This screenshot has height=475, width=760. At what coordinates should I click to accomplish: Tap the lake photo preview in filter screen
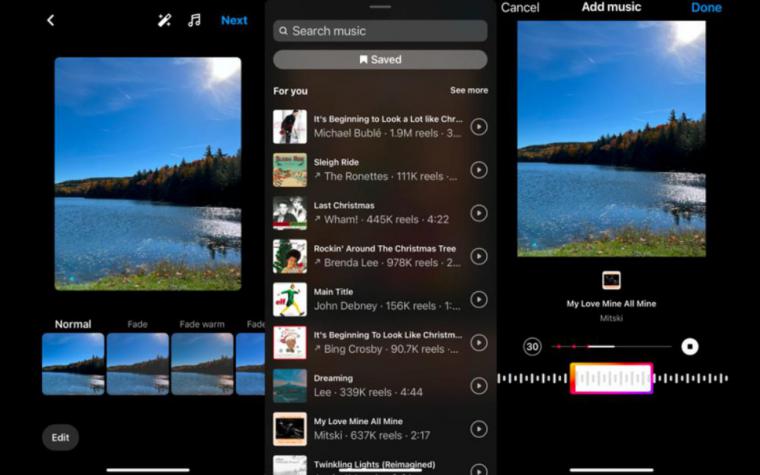click(148, 174)
